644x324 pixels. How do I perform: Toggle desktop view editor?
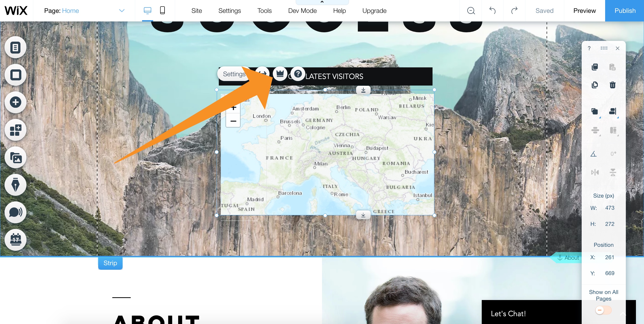(x=147, y=10)
